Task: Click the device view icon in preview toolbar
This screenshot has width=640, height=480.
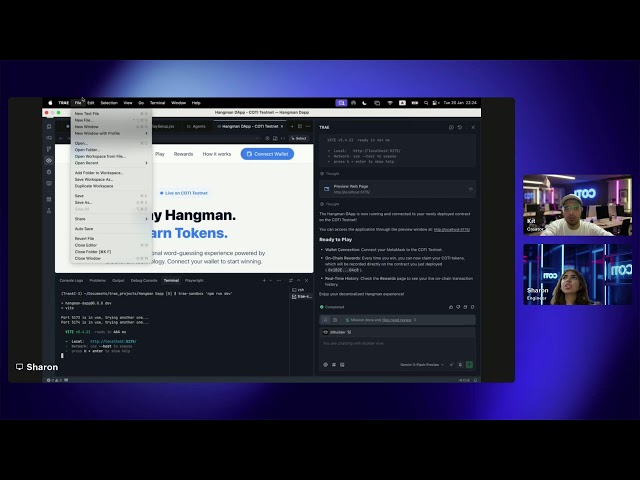Action: [275, 138]
